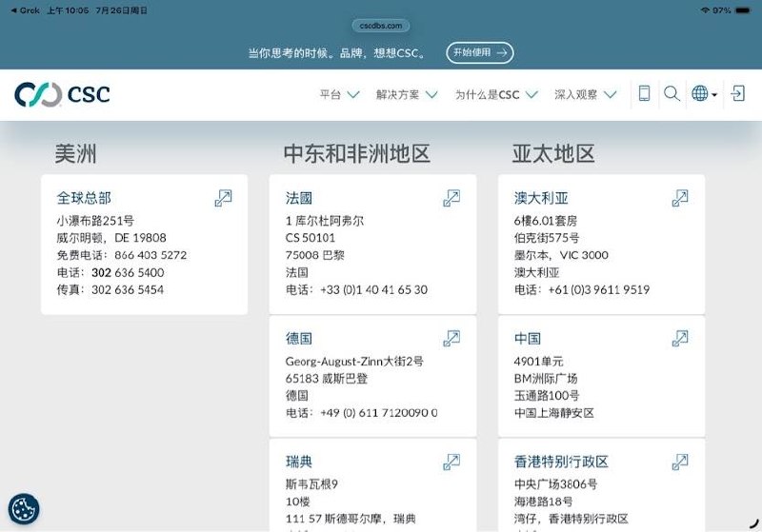Click fax number 302 636 5454
762x532 pixels.
(128, 289)
